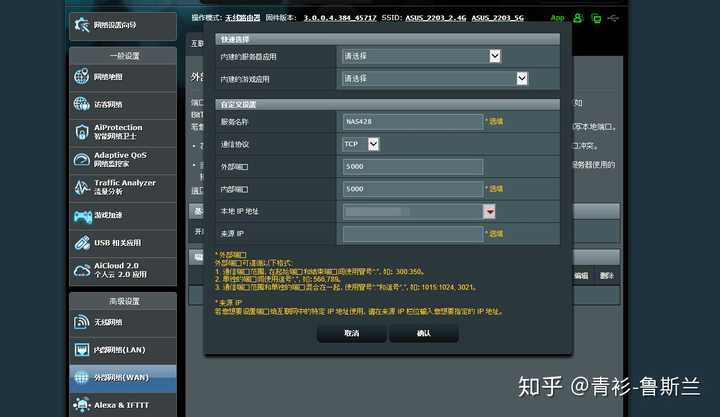Click the source IP input field
720x417 pixels.
(x=412, y=234)
